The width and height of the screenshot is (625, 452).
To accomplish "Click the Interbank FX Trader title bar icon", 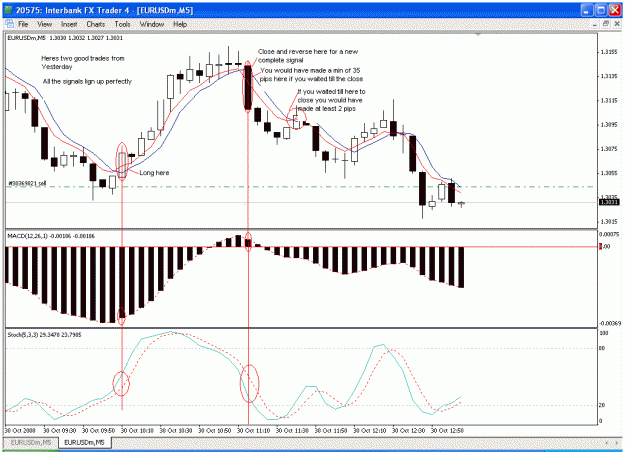I will pos(8,10).
